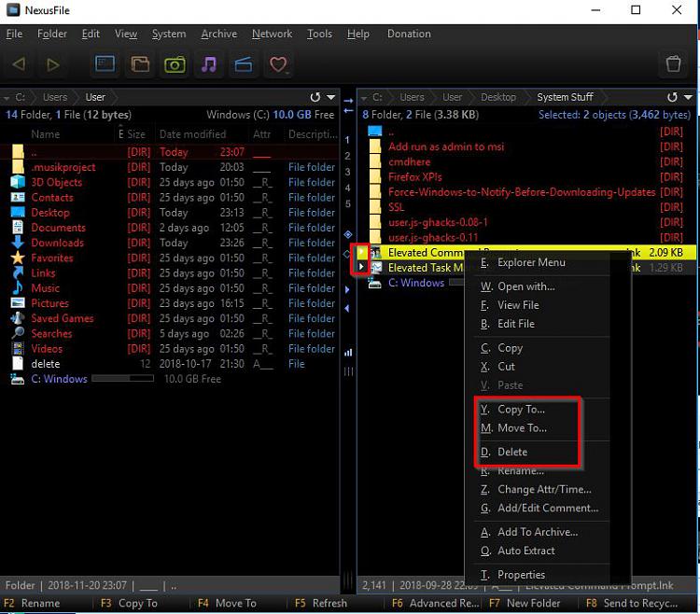Click the bar chart icon in the divider
Image resolution: width=700 pixels, height=614 pixels.
click(348, 353)
